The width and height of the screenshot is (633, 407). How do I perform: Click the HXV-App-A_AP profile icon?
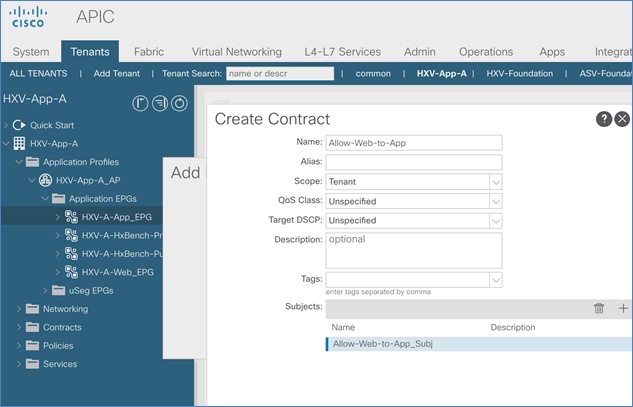point(45,180)
